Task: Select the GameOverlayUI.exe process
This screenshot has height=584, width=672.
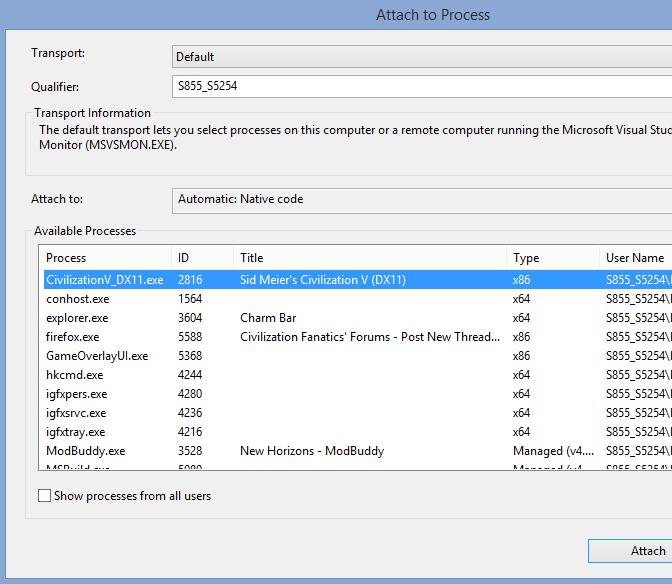Action: click(97, 356)
